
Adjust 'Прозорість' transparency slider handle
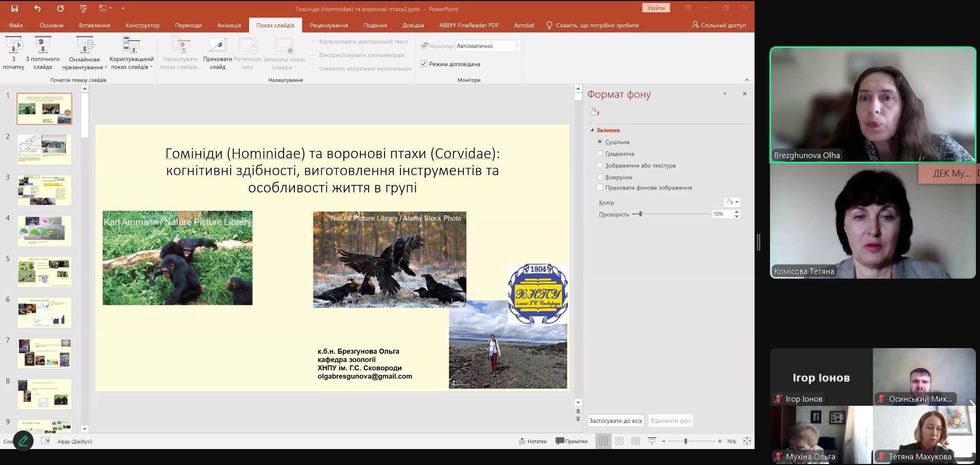click(x=640, y=214)
